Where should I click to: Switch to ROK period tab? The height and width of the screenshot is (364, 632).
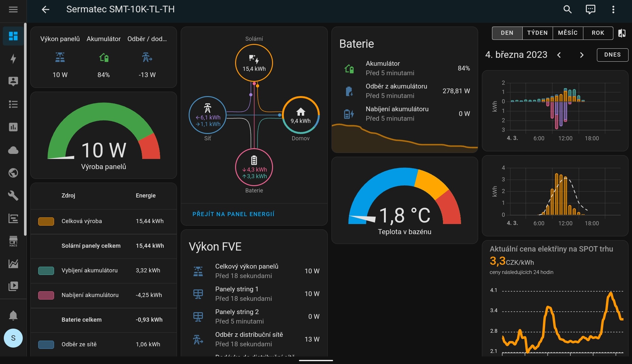pyautogui.click(x=598, y=33)
